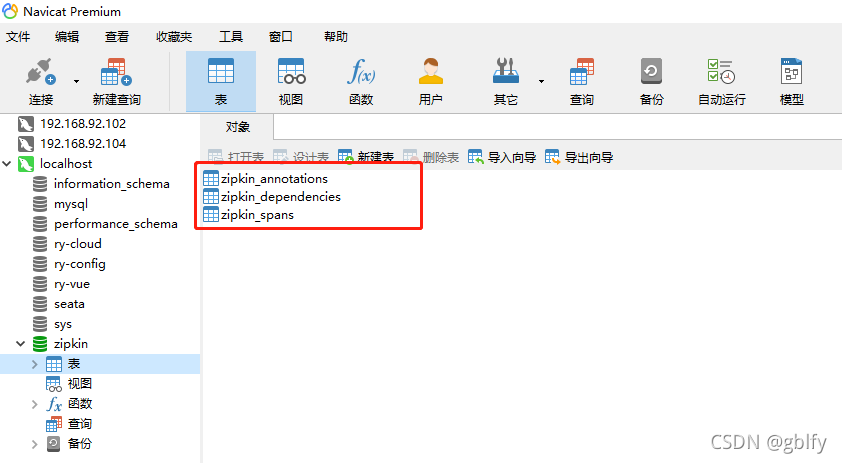Select the zipkin database
Viewport: 842px width, 463px height.
coord(60,344)
